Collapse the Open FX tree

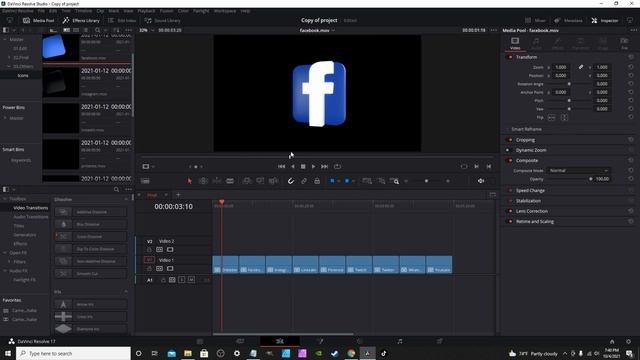[5, 253]
